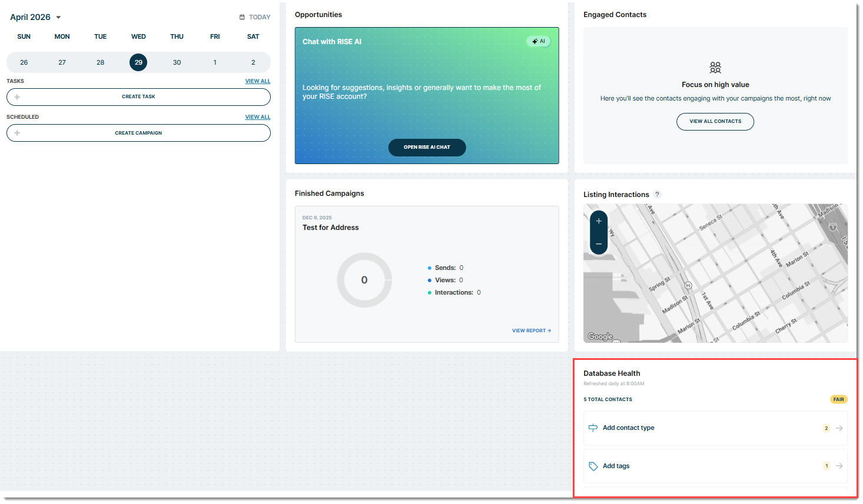
Task: Click OPEN RISE AI CHAT button
Action: tap(427, 148)
